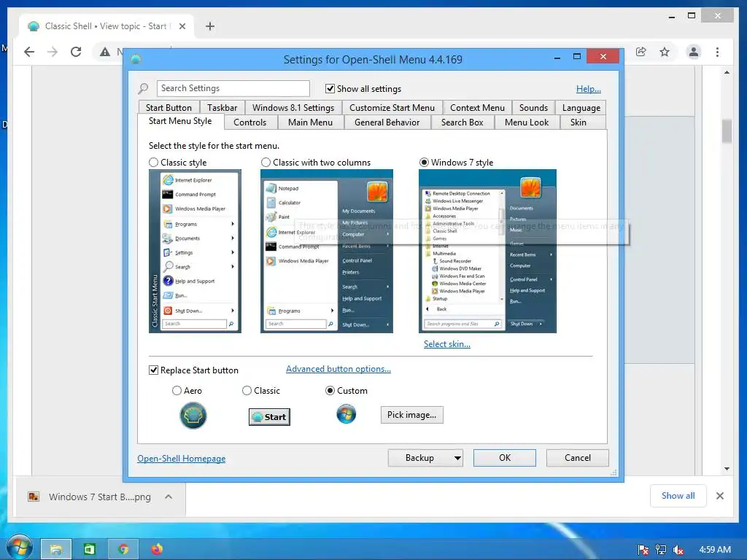Image resolution: width=747 pixels, height=560 pixels.
Task: Open the Menu Look tab
Action: pyautogui.click(x=527, y=122)
